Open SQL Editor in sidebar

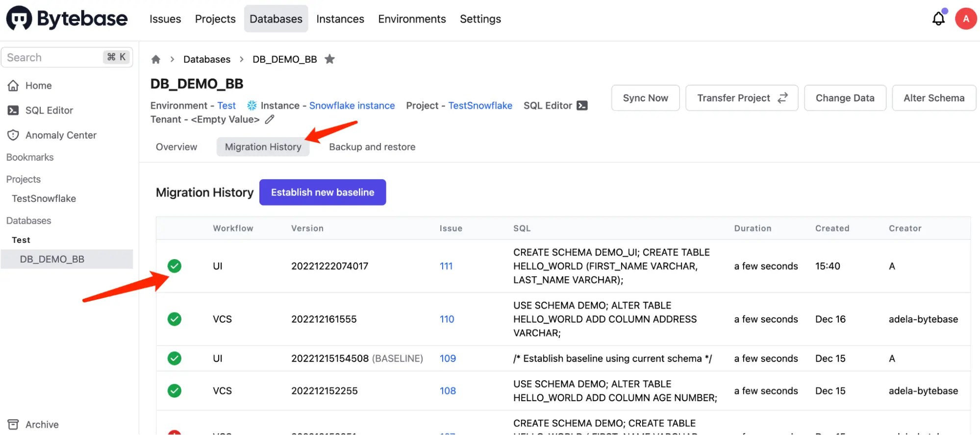[49, 110]
